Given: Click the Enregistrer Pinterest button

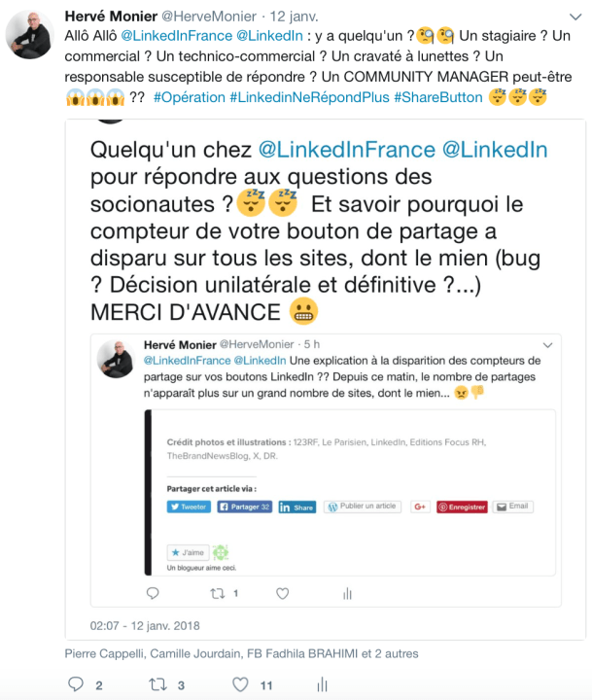Looking at the screenshot, I should (462, 507).
